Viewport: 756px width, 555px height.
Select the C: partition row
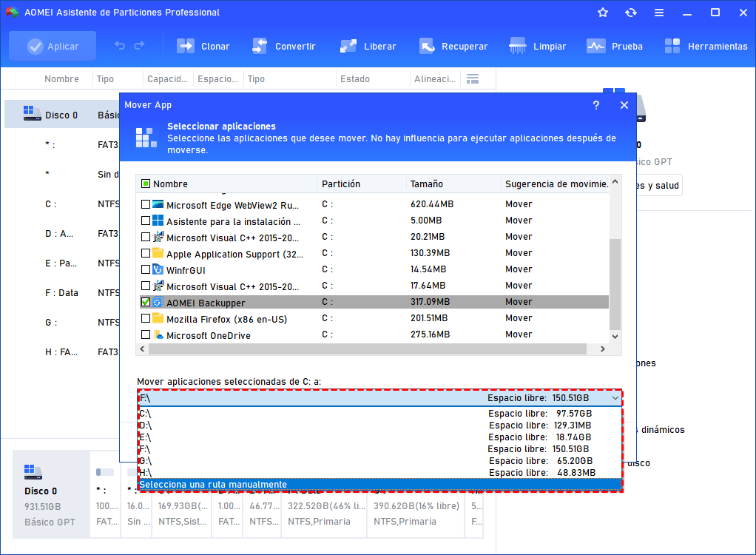[x=61, y=204]
